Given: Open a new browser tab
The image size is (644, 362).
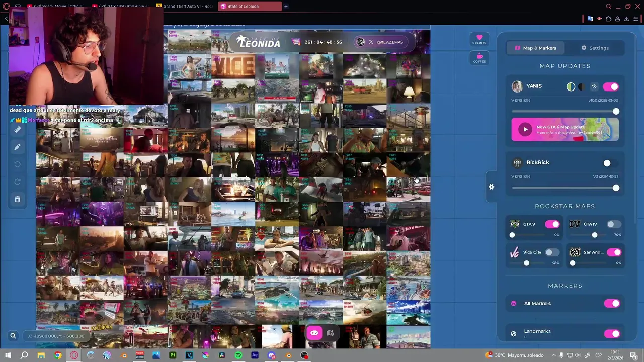Looking at the screenshot, I should click(286, 6).
